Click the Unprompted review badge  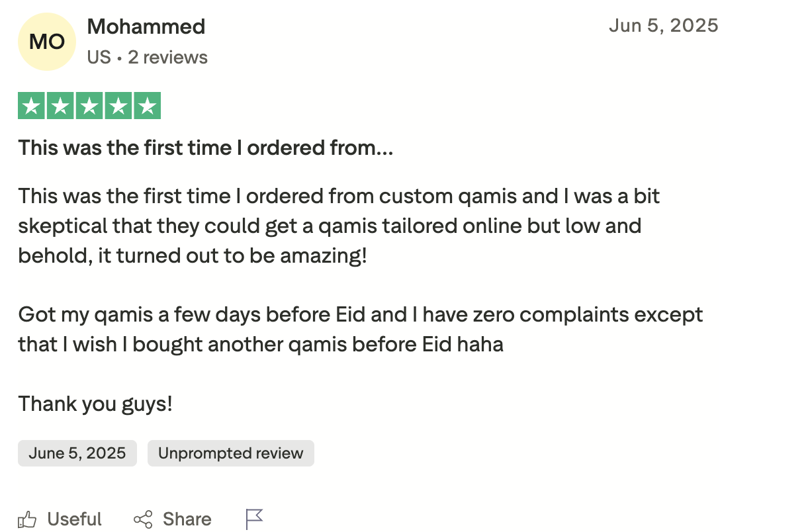pos(230,453)
